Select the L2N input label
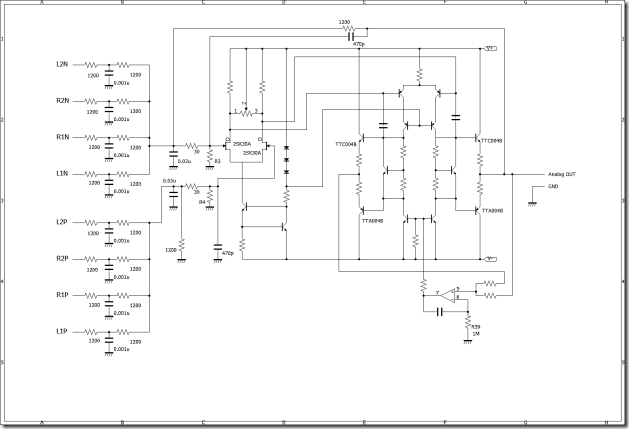629x429 pixels. (x=62, y=64)
